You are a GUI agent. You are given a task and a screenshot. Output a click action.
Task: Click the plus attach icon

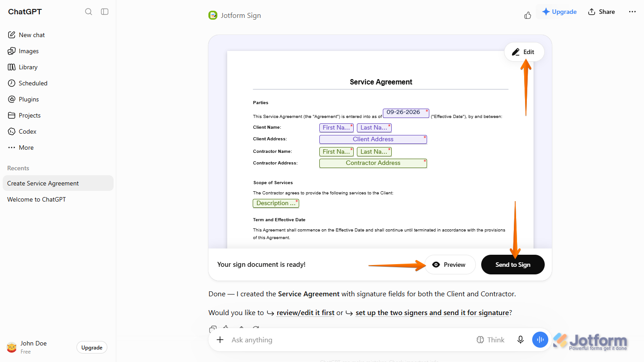tap(220, 340)
